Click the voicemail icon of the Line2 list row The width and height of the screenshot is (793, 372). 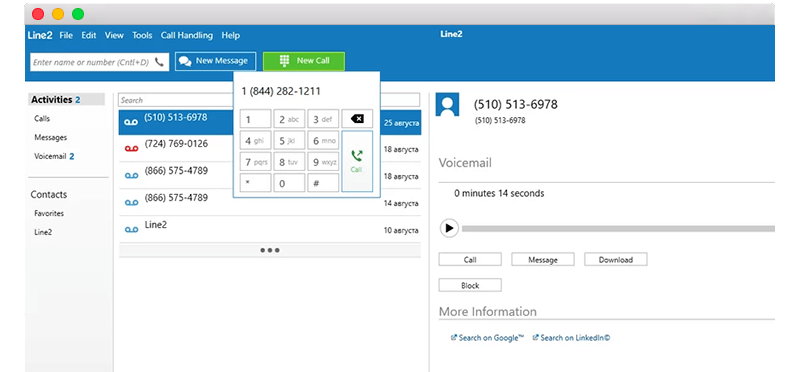(131, 229)
